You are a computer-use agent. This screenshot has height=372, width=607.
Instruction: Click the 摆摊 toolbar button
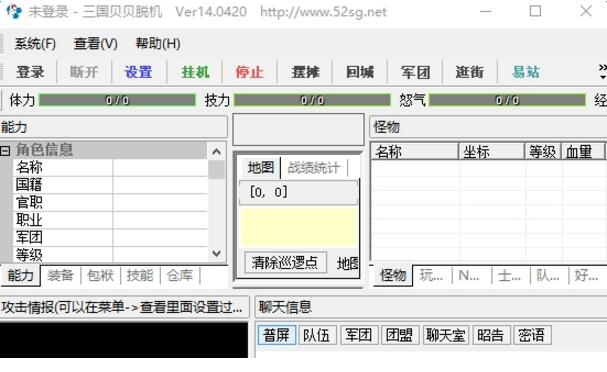(x=305, y=72)
